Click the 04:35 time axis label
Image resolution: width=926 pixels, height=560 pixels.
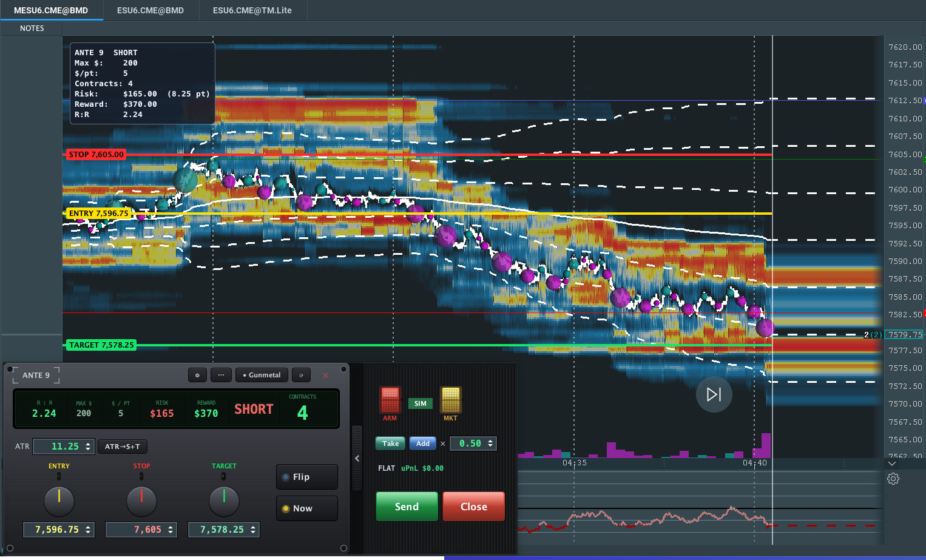click(574, 463)
